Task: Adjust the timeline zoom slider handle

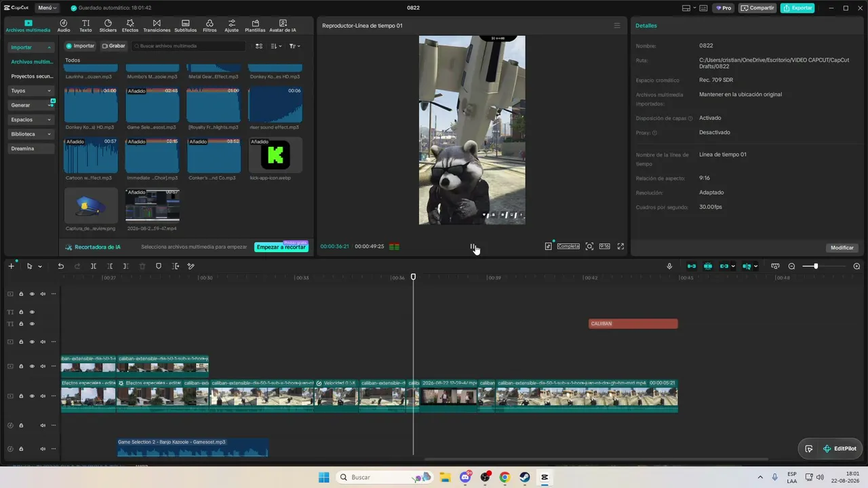Action: (x=816, y=266)
